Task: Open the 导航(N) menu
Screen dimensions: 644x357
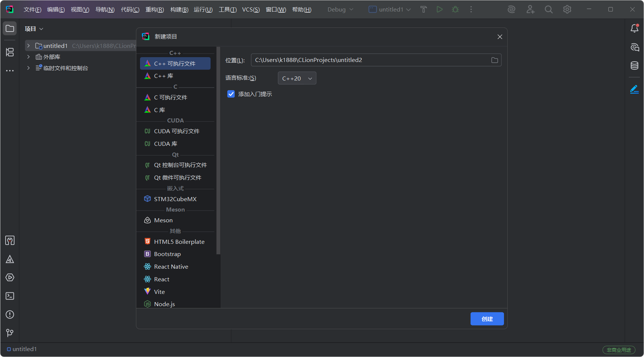Action: (x=105, y=10)
